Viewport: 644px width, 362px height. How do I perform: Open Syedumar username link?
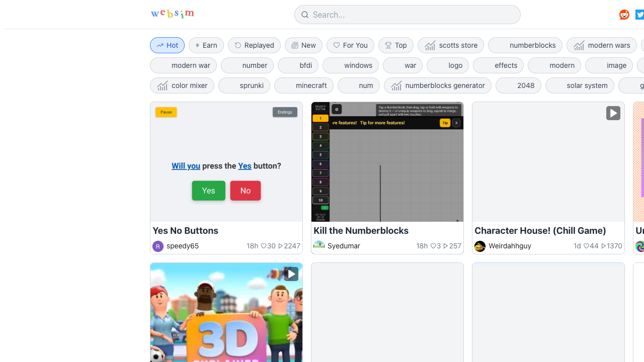344,246
